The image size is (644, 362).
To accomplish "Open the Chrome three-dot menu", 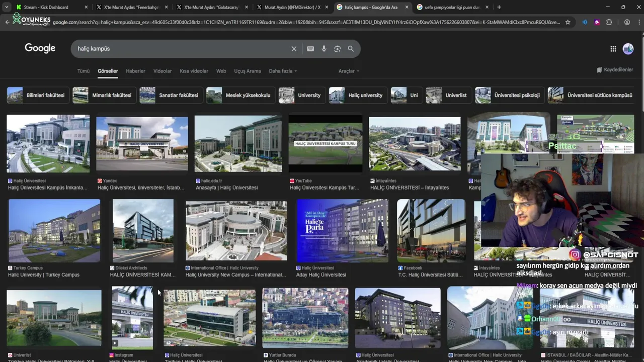I will [x=638, y=22].
